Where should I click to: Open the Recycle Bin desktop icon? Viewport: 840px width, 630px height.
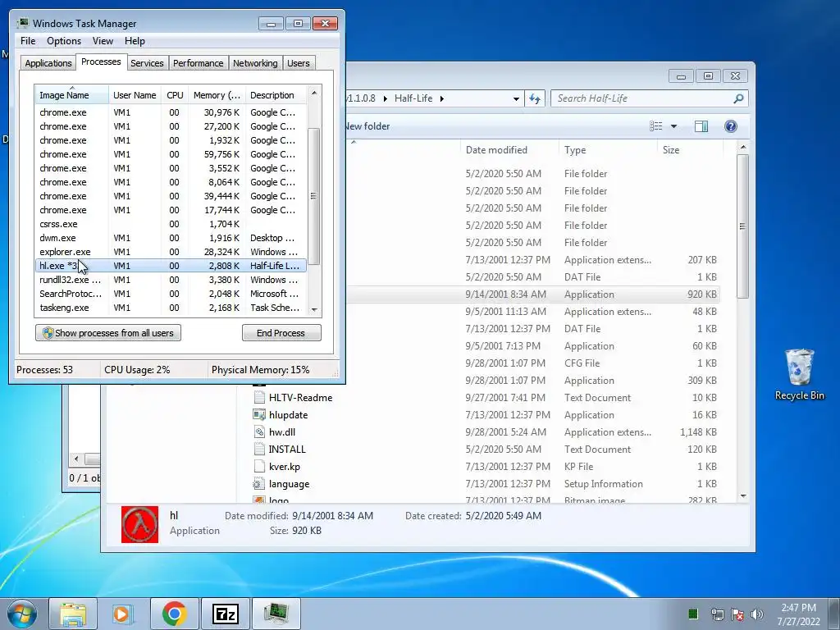799,374
